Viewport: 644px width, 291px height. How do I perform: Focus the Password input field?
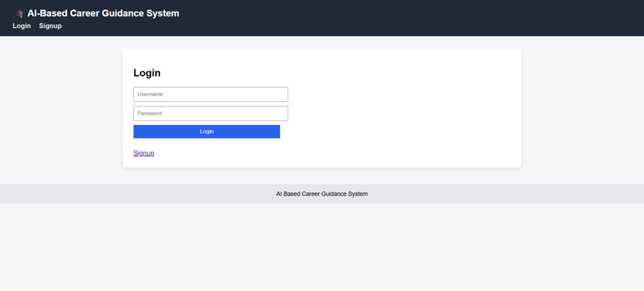211,113
